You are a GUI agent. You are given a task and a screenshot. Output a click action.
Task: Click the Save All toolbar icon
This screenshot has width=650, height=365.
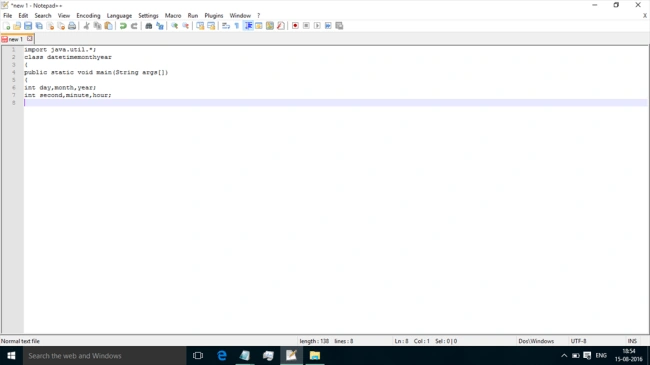[39, 26]
